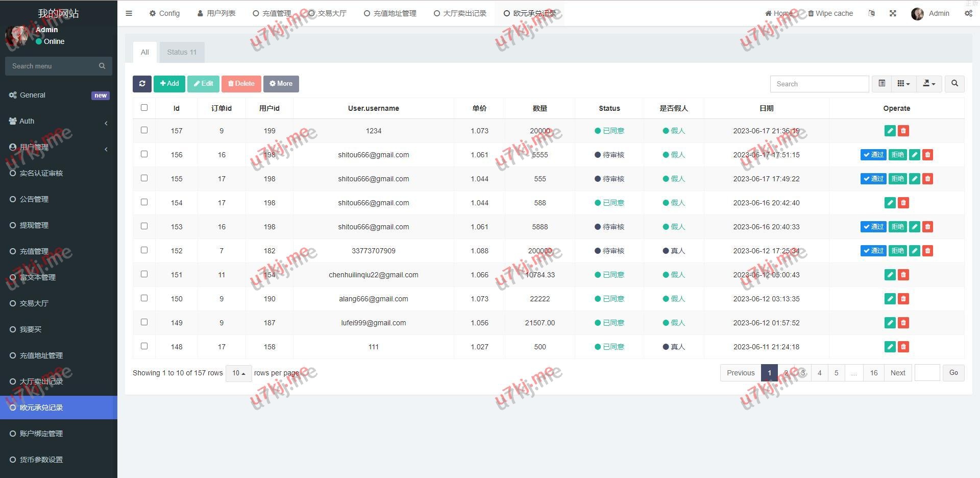The image size is (980, 478).
Task: Switch to the Status 11 tab
Action: coord(182,52)
